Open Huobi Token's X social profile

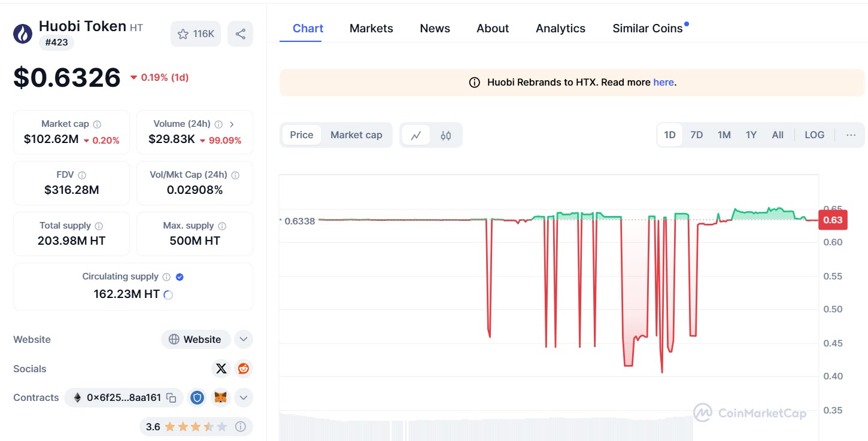[221, 369]
